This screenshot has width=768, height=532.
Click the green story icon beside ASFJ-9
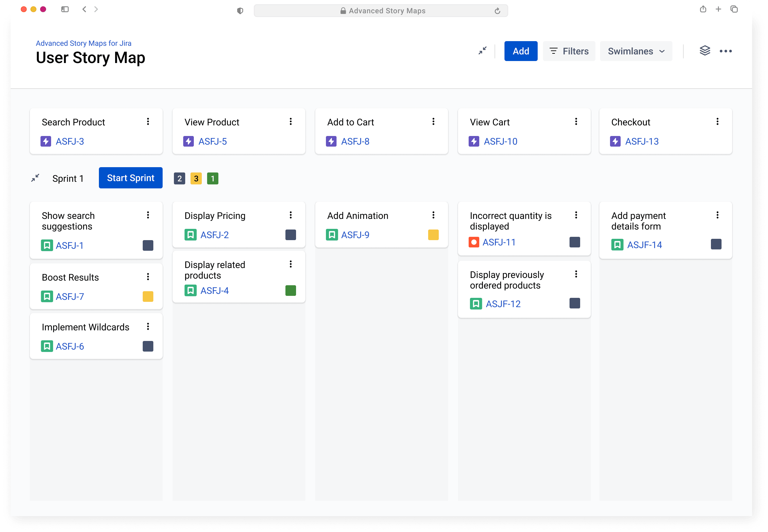tap(332, 235)
